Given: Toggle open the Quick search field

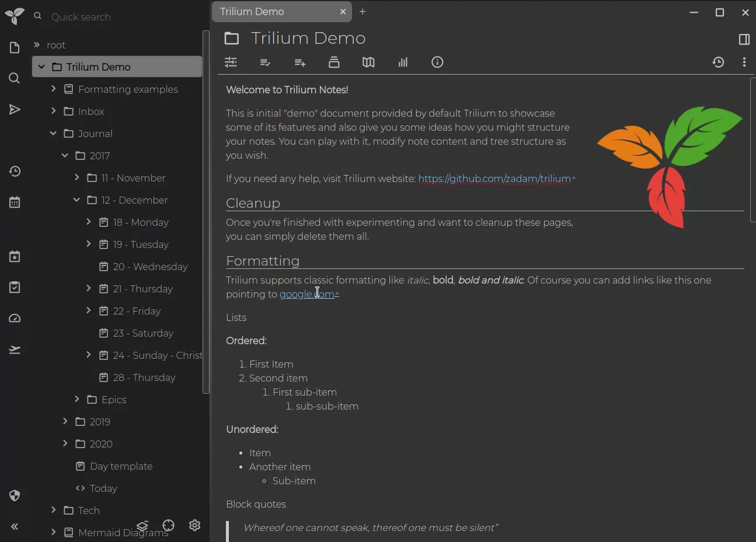Looking at the screenshot, I should [37, 17].
